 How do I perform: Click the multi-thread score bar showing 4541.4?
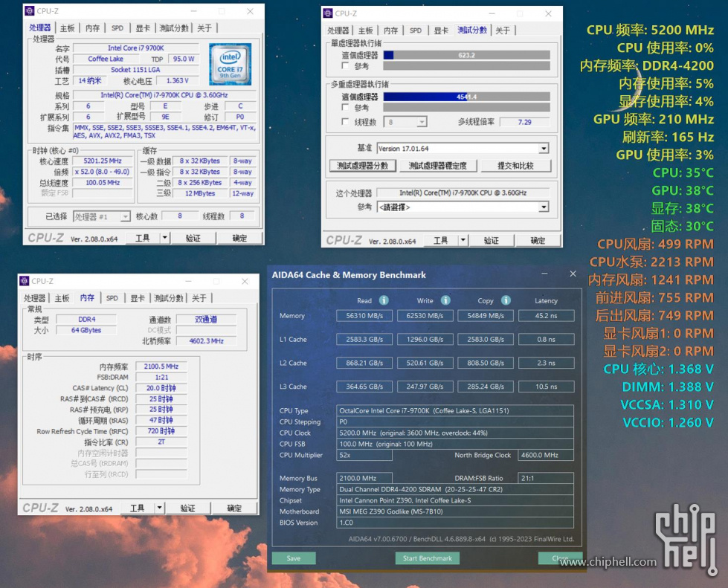click(x=466, y=97)
